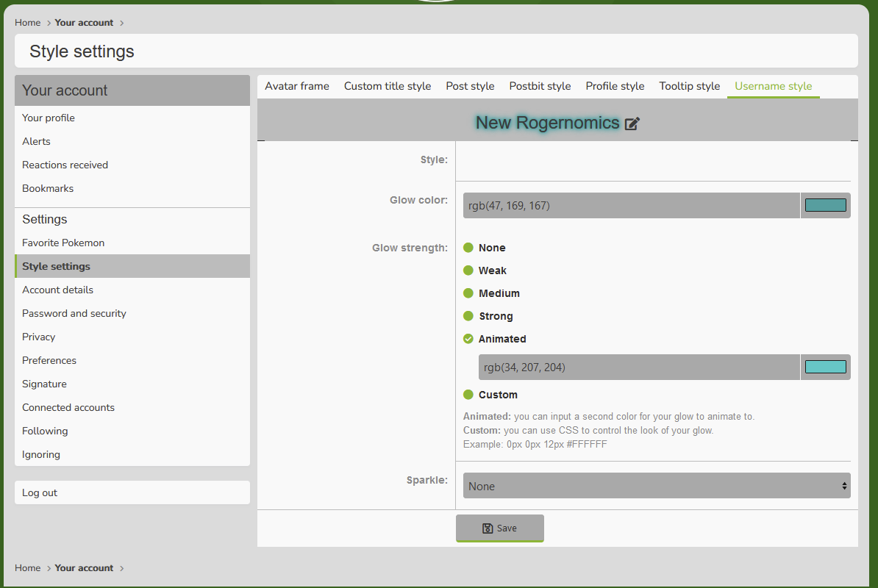878x588 pixels.
Task: Pick the Strong glow strength radio
Action: [468, 316]
